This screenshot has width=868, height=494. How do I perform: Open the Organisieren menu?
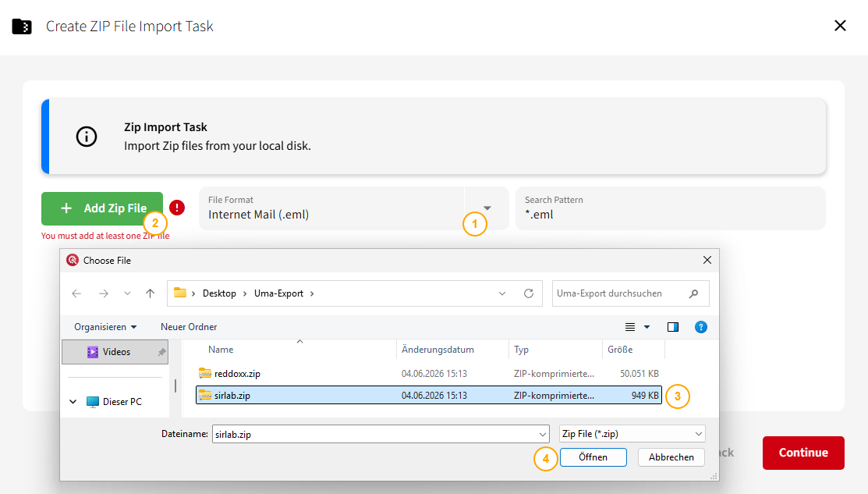pos(105,327)
